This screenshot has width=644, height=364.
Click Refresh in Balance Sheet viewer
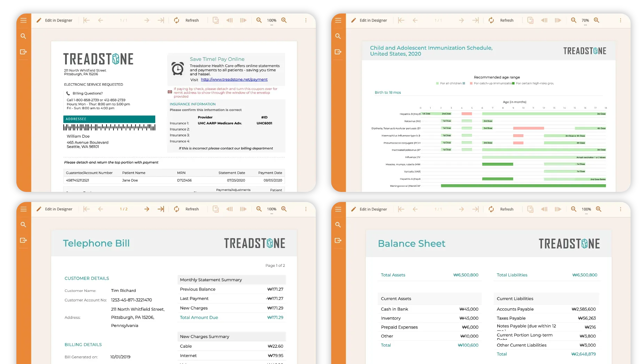tap(501, 209)
